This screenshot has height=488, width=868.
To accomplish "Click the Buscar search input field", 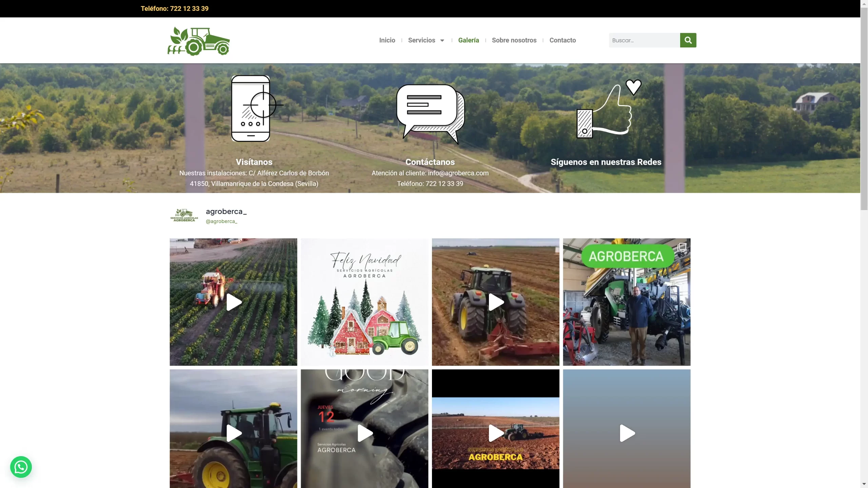I will tap(644, 40).
